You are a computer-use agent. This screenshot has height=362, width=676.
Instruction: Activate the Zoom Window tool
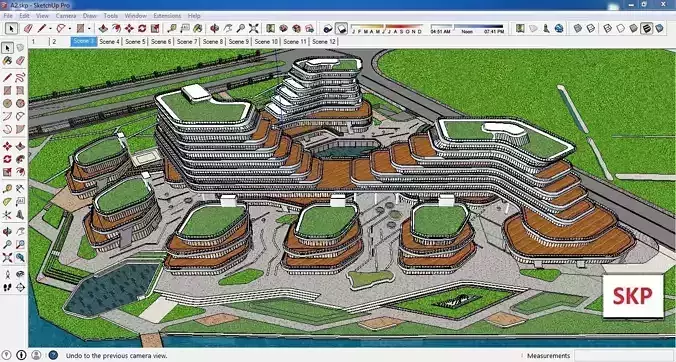coord(20,245)
